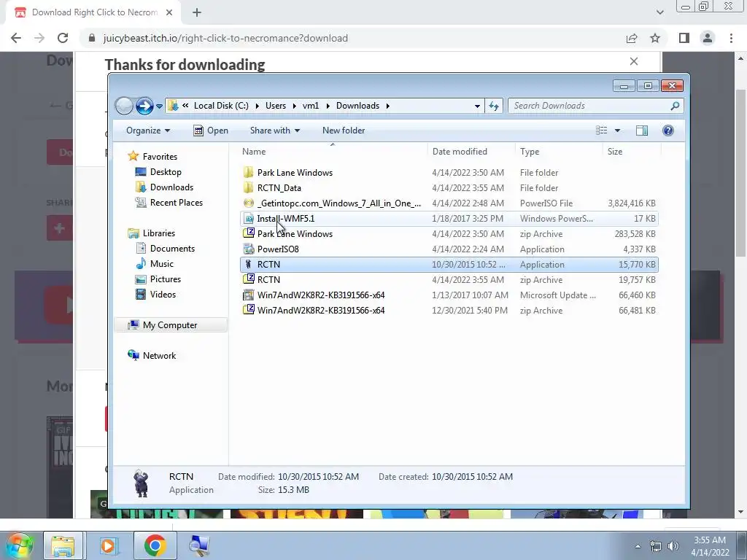Toggle Chrome side panel icon
The width and height of the screenshot is (747, 560).
[x=684, y=38]
